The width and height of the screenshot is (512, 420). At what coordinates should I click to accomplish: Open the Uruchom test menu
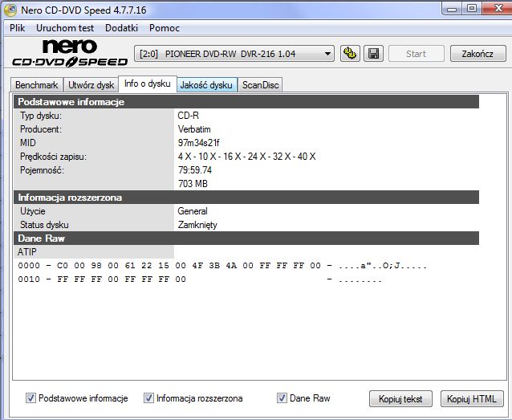coord(65,28)
